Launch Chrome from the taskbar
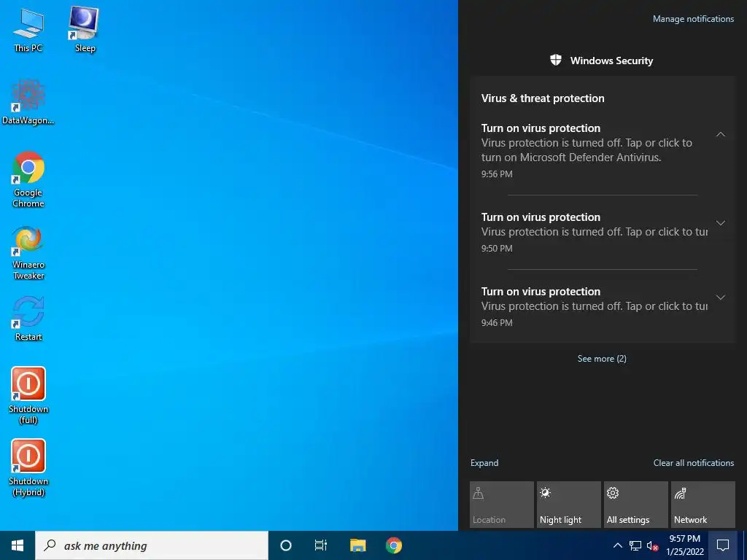The height and width of the screenshot is (560, 747). 393,545
